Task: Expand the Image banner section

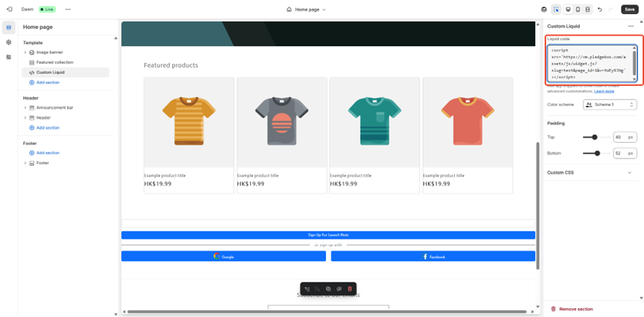Action: [x=25, y=53]
